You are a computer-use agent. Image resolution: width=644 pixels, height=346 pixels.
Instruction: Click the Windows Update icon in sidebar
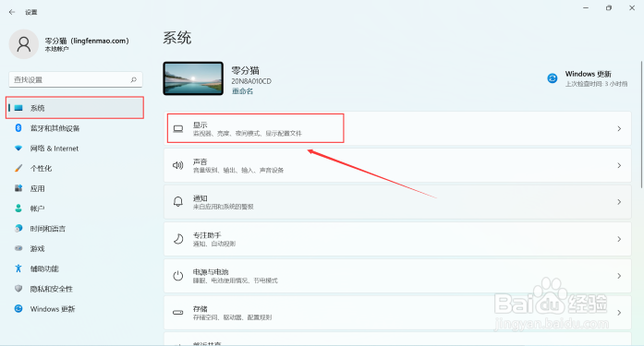click(18, 309)
